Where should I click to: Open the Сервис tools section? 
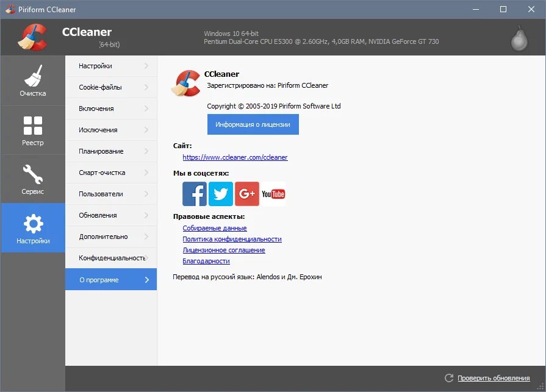click(33, 179)
